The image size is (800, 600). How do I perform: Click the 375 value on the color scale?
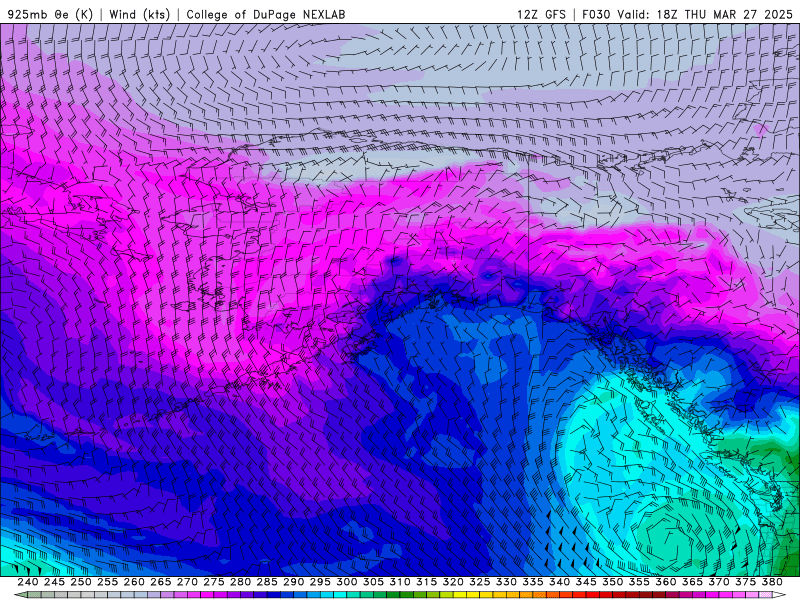pos(745,582)
